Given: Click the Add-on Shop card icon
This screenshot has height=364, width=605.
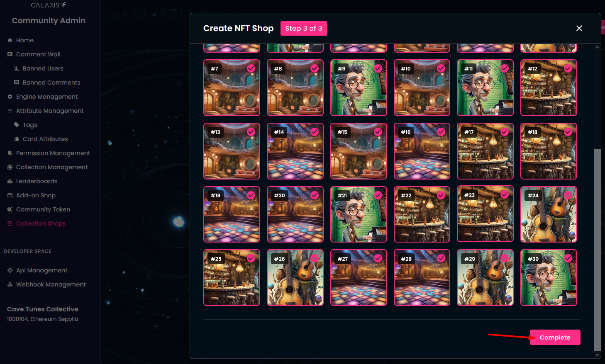Looking at the screenshot, I should [x=10, y=195].
